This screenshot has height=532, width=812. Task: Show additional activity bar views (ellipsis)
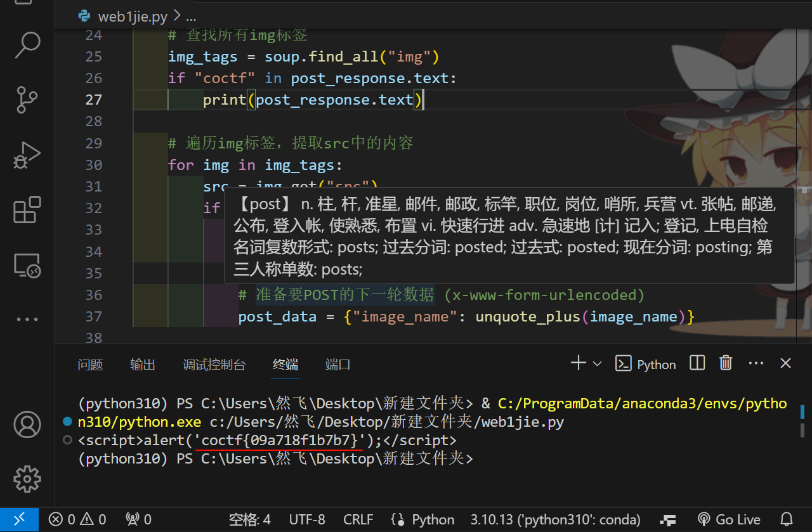tap(27, 320)
